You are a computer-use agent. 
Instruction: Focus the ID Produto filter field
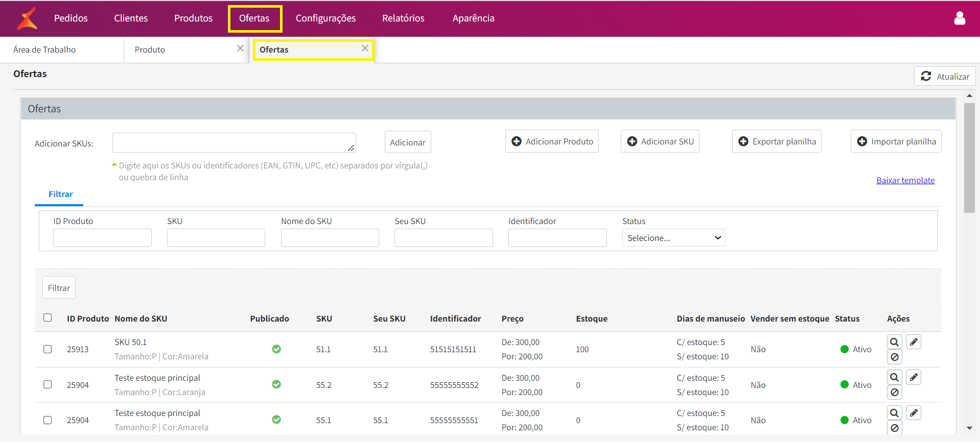click(102, 238)
